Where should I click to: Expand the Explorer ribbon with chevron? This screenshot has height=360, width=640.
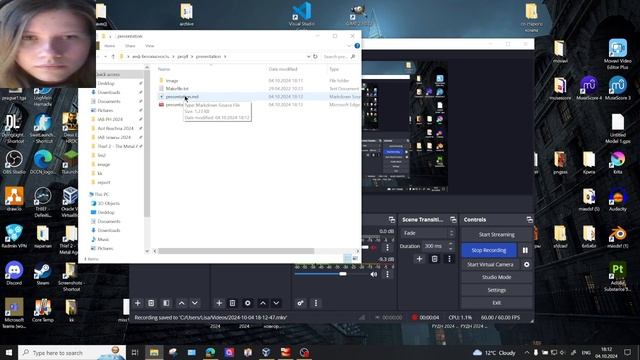[x=349, y=46]
